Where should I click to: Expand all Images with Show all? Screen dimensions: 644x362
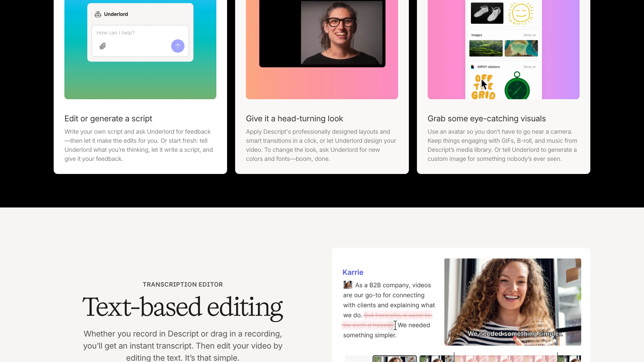tap(529, 35)
